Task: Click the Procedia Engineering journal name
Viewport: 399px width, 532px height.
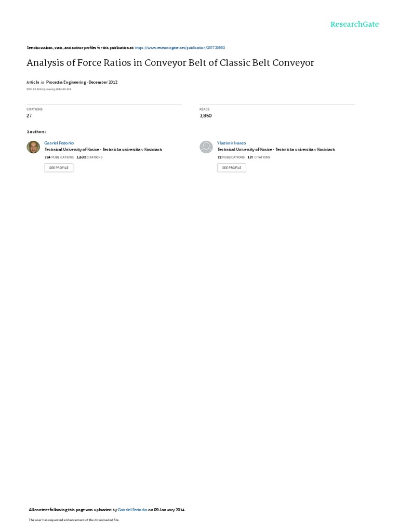Action: 66,82
